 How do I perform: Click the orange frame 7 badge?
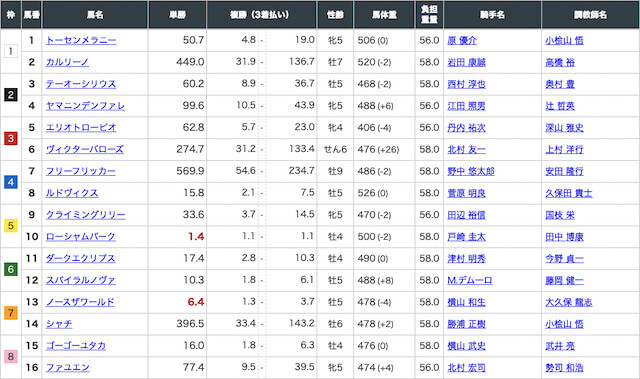[x=11, y=313]
